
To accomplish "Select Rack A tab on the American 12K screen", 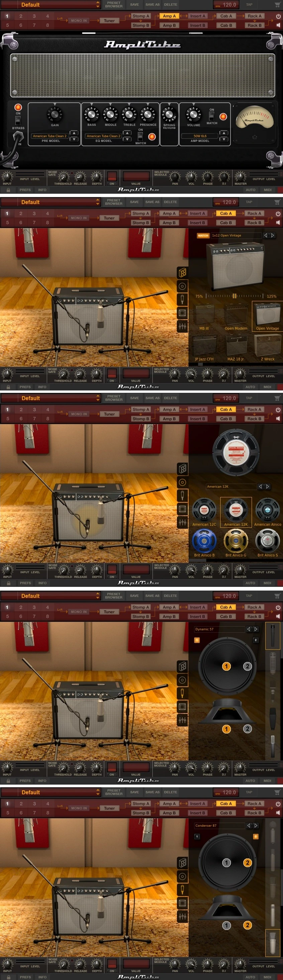I will pos(255,409).
